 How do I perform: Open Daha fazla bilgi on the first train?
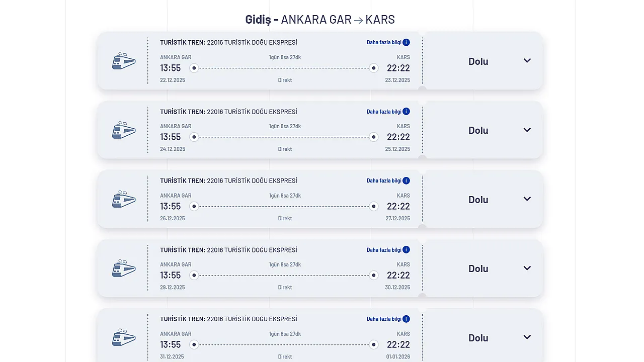pos(384,42)
